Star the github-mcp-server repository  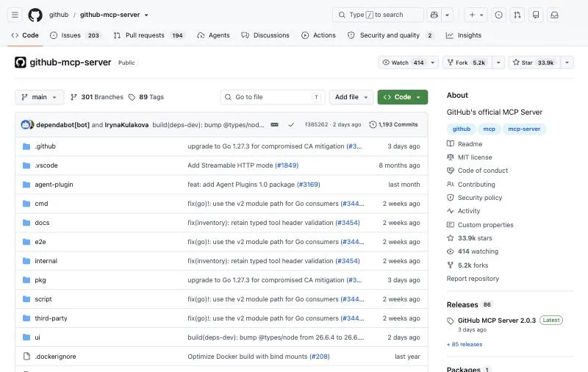coord(534,62)
